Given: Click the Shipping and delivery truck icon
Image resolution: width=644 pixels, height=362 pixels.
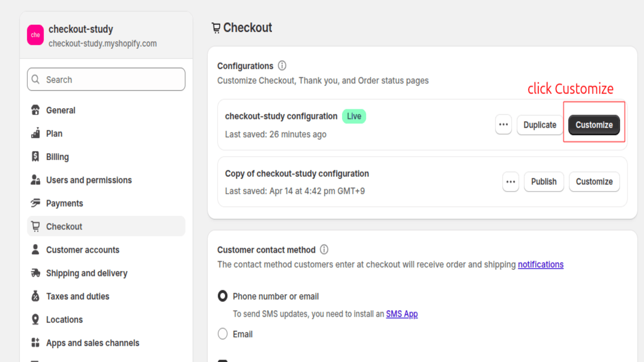Looking at the screenshot, I should 35,273.
